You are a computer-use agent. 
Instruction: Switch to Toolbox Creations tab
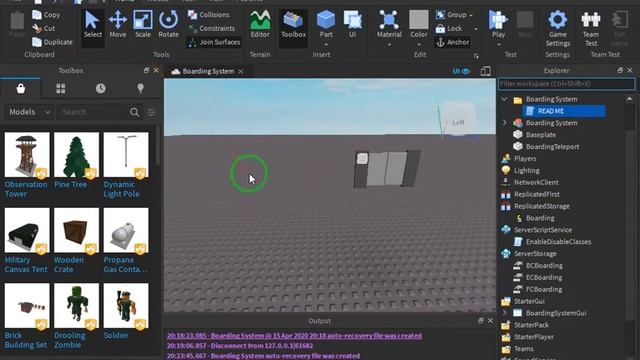pyautogui.click(x=140, y=88)
